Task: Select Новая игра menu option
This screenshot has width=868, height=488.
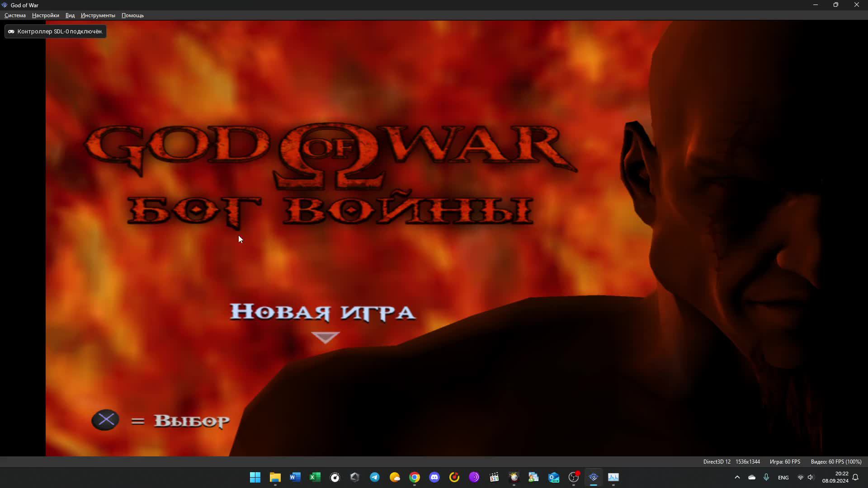Action: coord(323,312)
